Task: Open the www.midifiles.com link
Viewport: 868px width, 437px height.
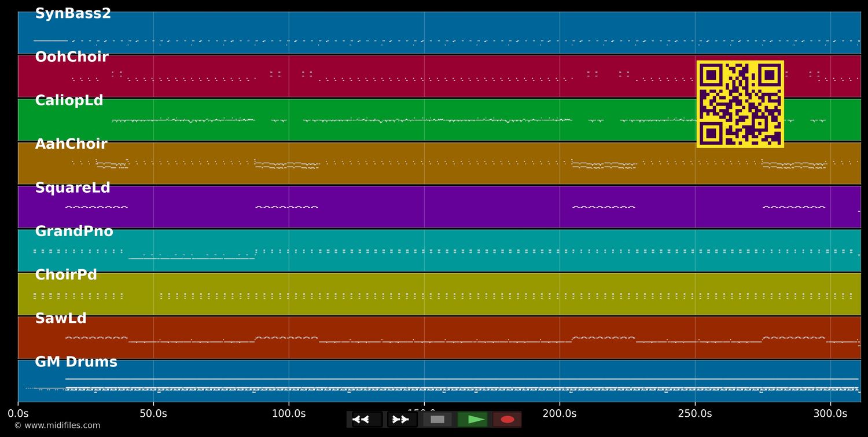Action: (x=57, y=425)
